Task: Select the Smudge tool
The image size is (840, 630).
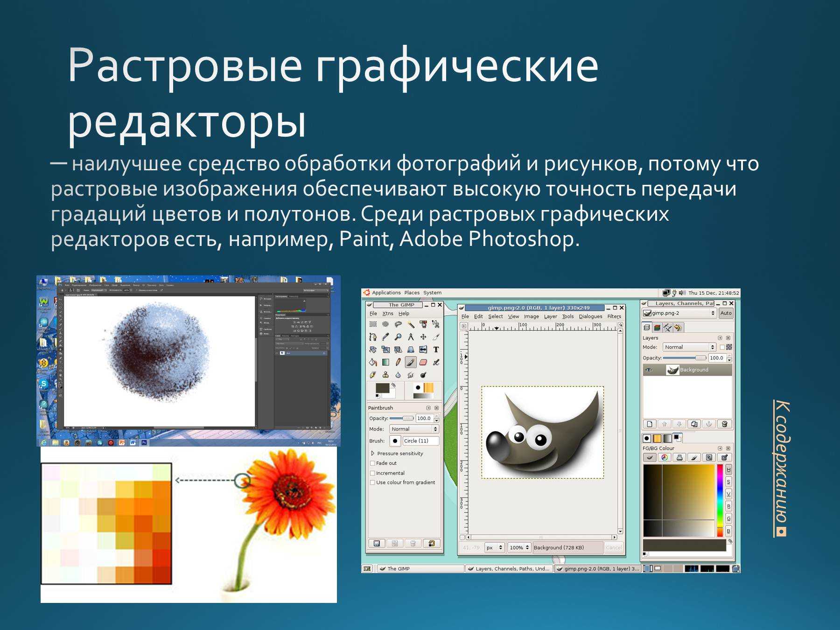Action: (411, 375)
